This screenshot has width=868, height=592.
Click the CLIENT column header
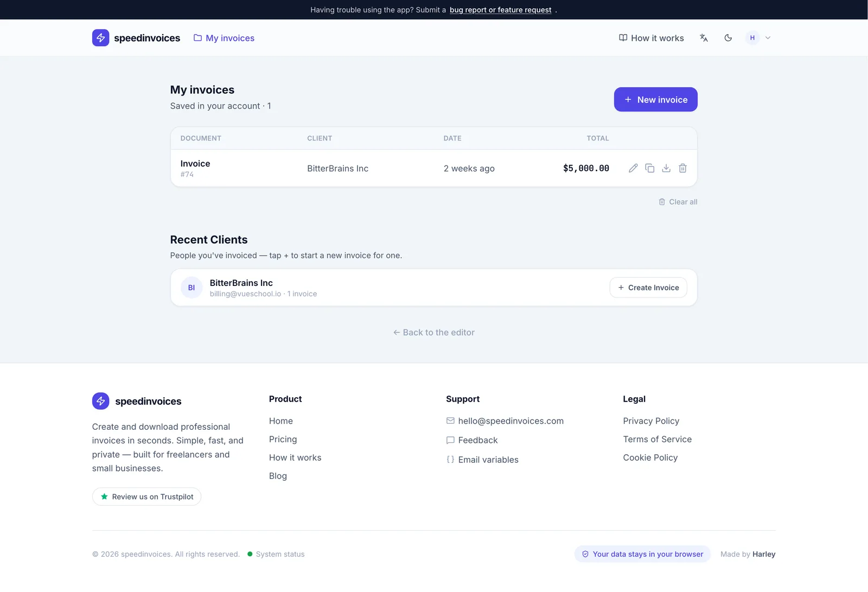[320, 138]
